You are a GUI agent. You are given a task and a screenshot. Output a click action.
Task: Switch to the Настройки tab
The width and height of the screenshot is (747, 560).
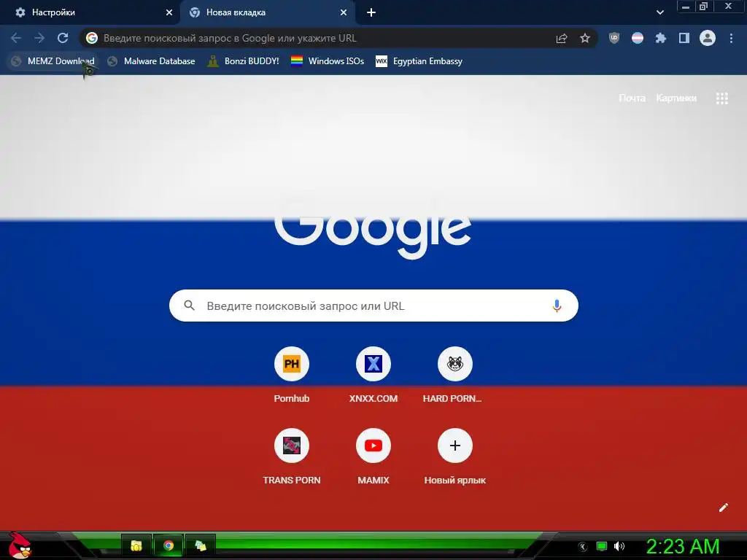90,12
